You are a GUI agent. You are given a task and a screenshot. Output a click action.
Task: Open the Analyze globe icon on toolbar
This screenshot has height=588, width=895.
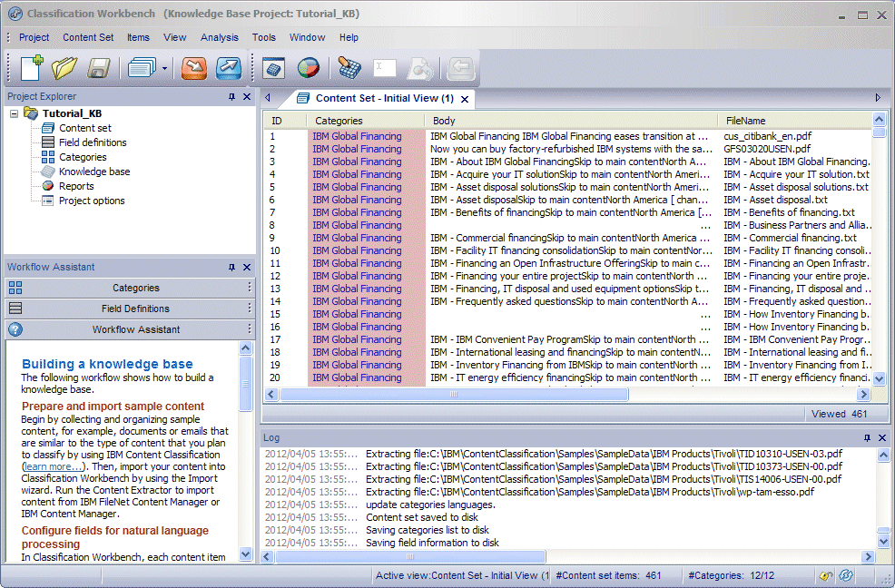[x=308, y=68]
